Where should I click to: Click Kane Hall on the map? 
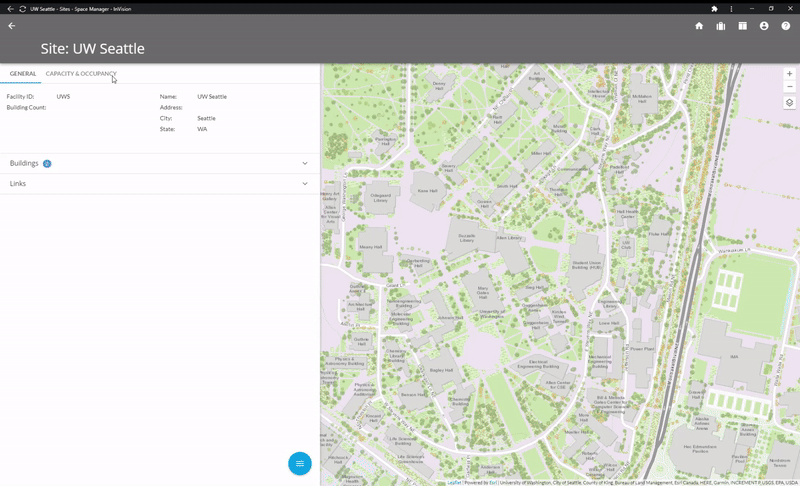(x=428, y=191)
